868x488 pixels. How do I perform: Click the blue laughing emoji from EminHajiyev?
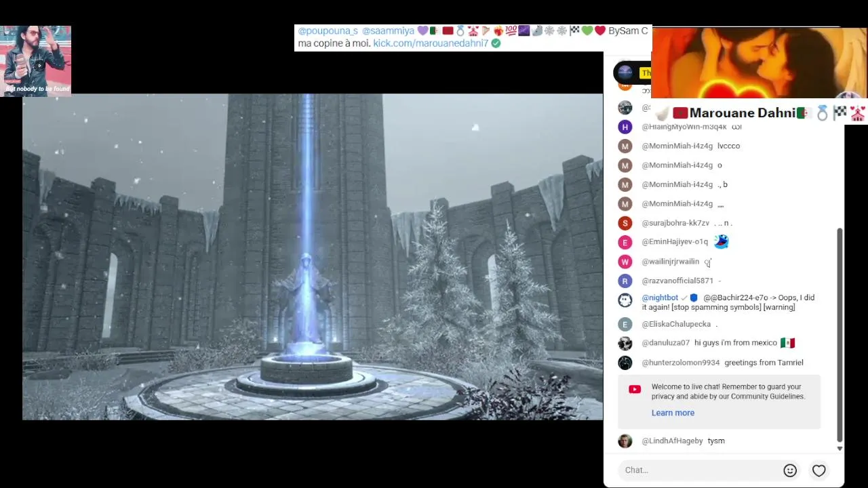(721, 241)
